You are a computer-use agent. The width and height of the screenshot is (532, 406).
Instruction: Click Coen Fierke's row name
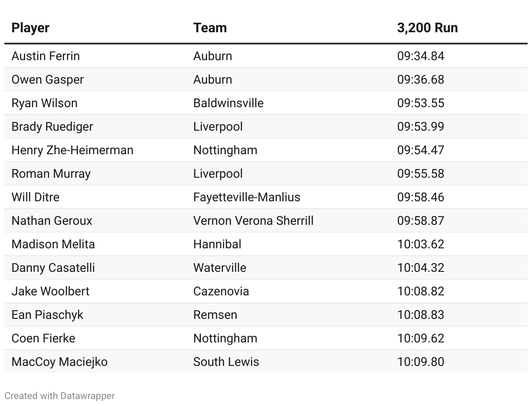click(x=43, y=338)
